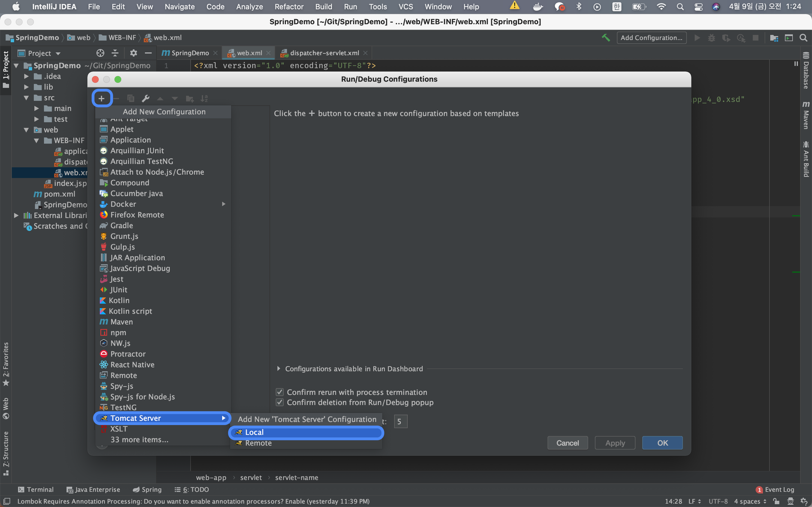Click the Search Everywhere magnifier icon
This screenshot has height=507, width=812.
point(803,37)
